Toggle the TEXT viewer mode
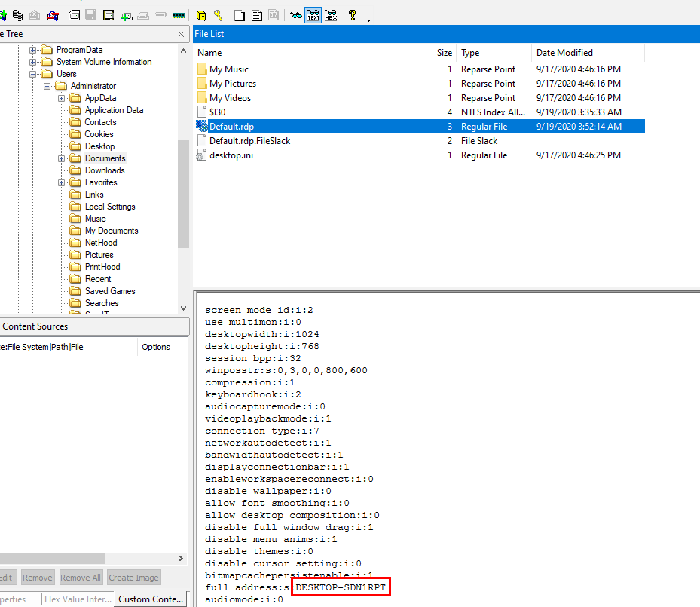 point(313,15)
